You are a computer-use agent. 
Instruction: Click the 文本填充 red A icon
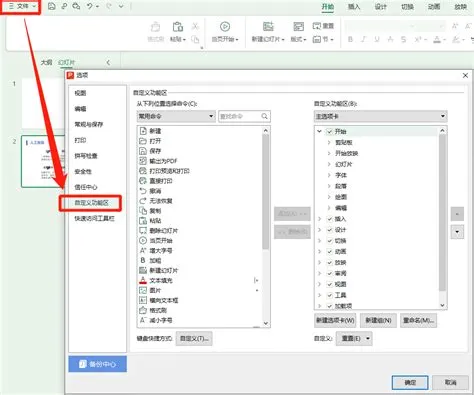coord(143,280)
